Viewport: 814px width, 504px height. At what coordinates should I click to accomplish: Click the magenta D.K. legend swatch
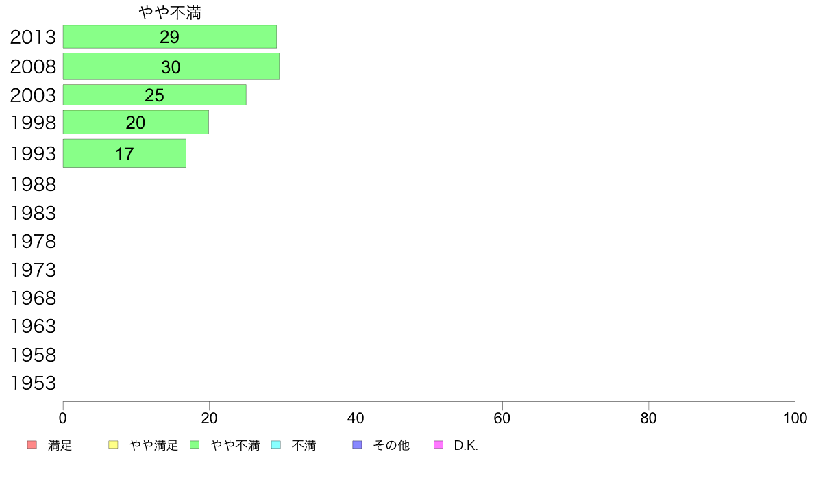coord(439,445)
